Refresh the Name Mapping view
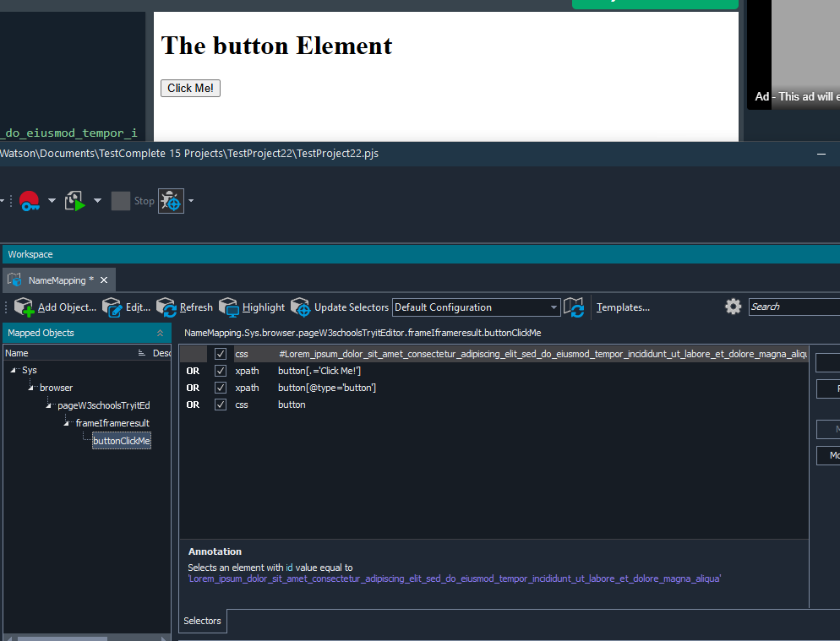The width and height of the screenshot is (840, 641). pos(166,307)
